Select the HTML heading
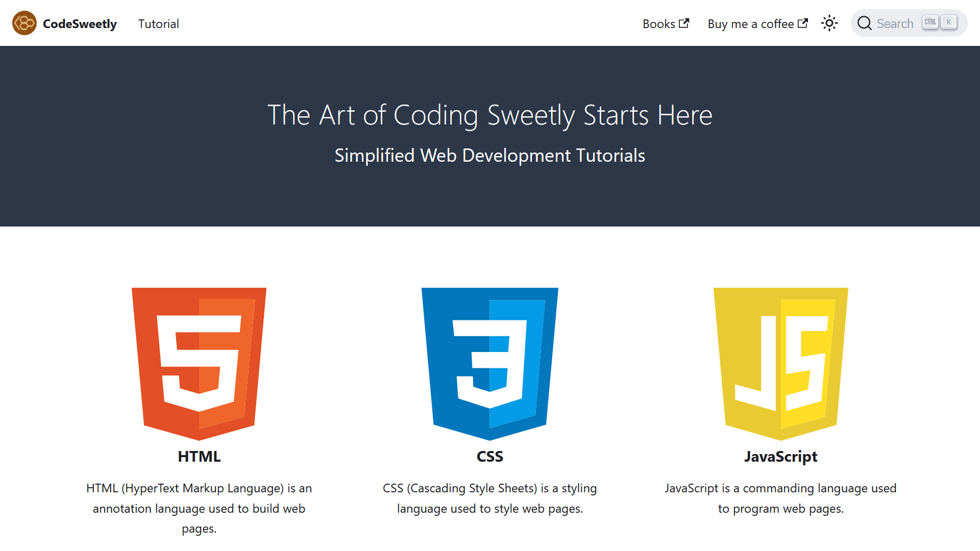This screenshot has width=980, height=551. point(199,456)
